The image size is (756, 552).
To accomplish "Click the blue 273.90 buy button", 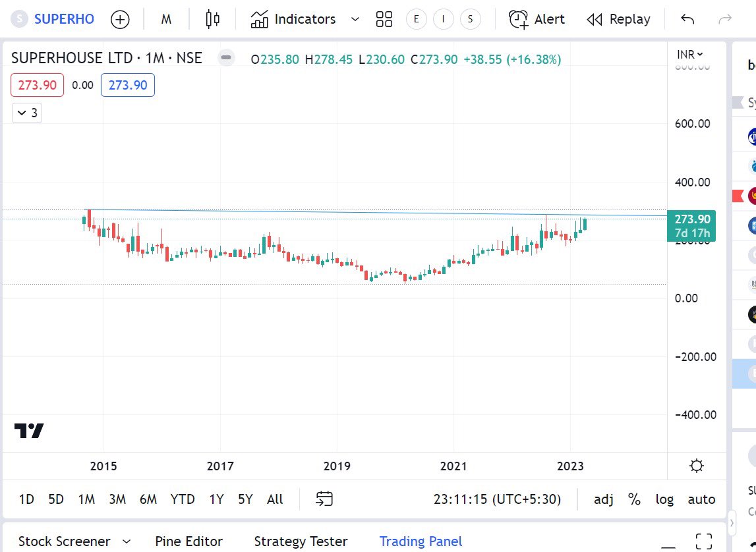I will pos(128,85).
